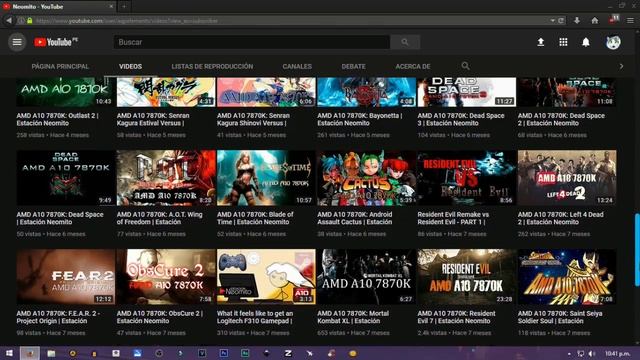Switch to the DEBATE tab
640x360 pixels.
click(x=353, y=66)
